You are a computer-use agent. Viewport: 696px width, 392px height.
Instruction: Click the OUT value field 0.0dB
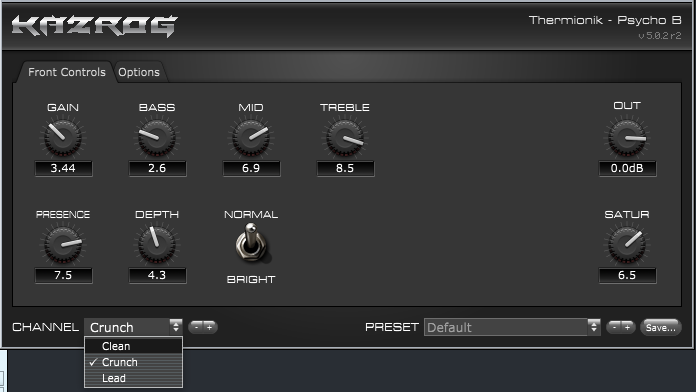coord(627,168)
